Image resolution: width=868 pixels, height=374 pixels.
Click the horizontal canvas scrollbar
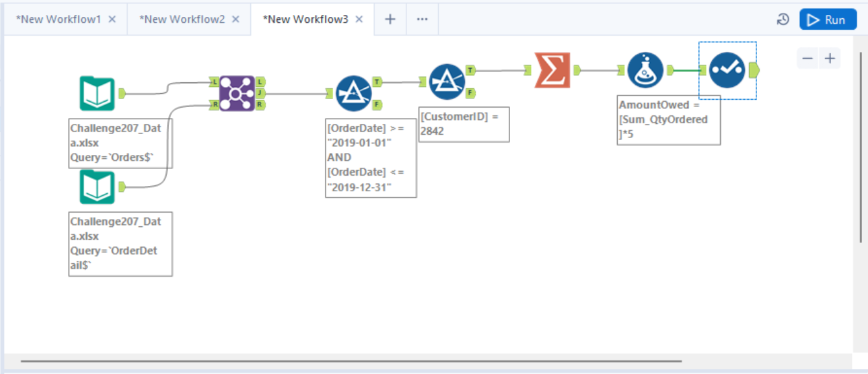351,361
